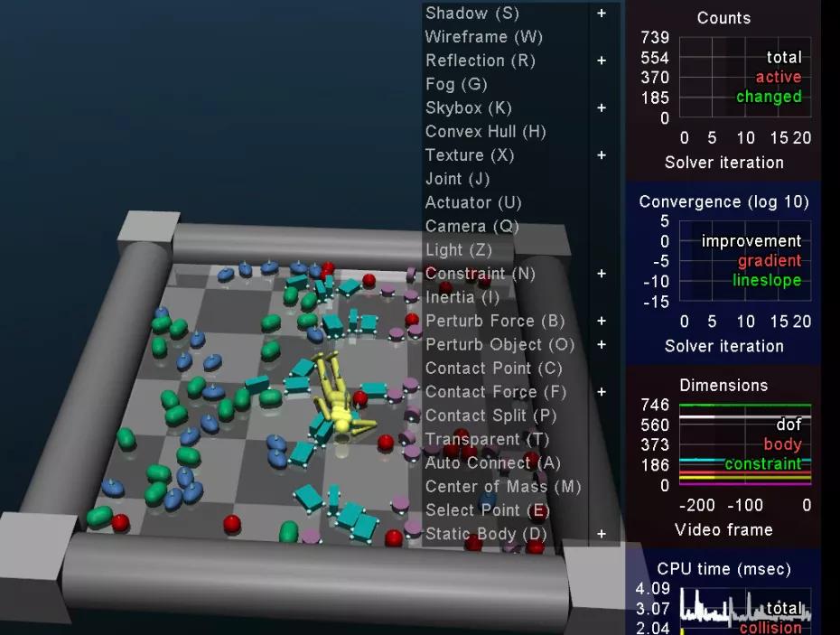Expand the Static Body plus indicator
This screenshot has width=840, height=635.
tap(602, 534)
